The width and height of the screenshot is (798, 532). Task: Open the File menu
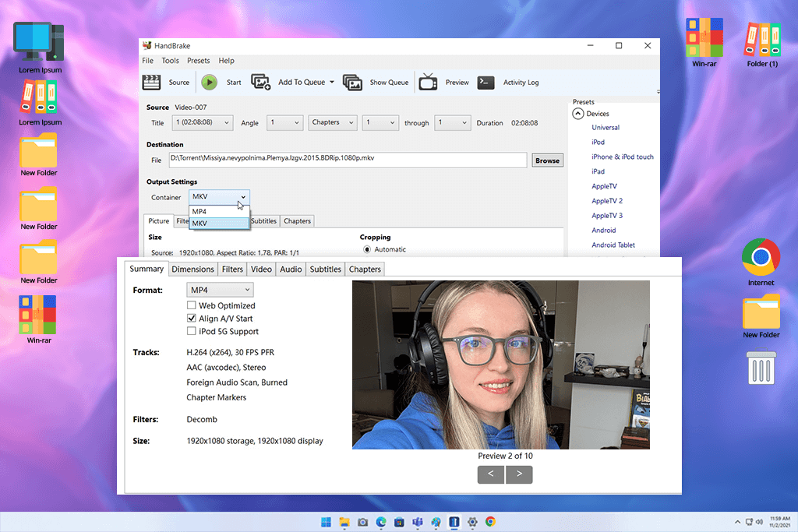click(147, 61)
